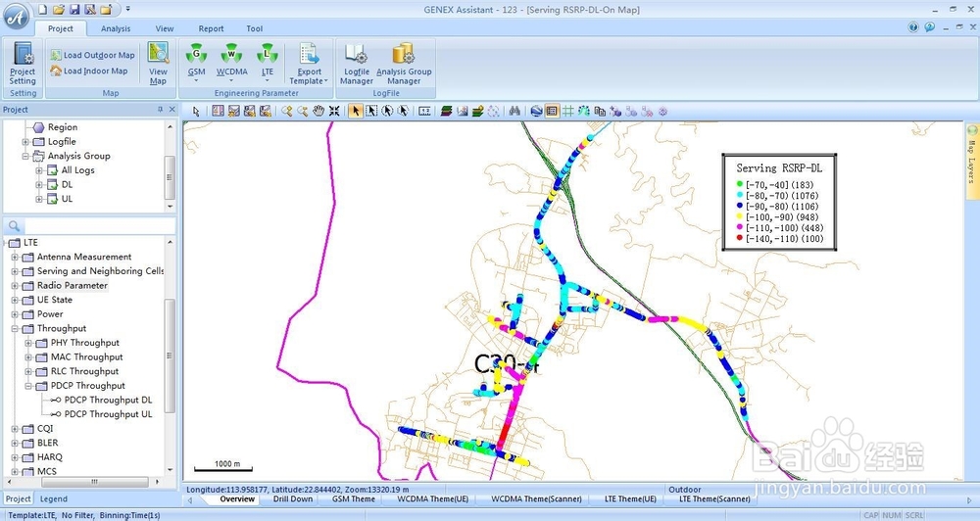Click the open folder quick access icon
Viewport: 980px width, 521px height.
[58, 10]
